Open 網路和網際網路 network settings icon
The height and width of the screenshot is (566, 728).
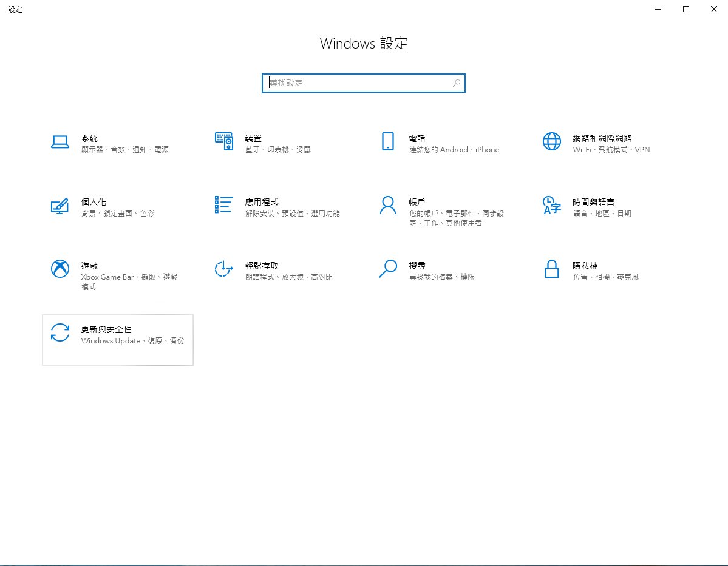click(x=551, y=141)
